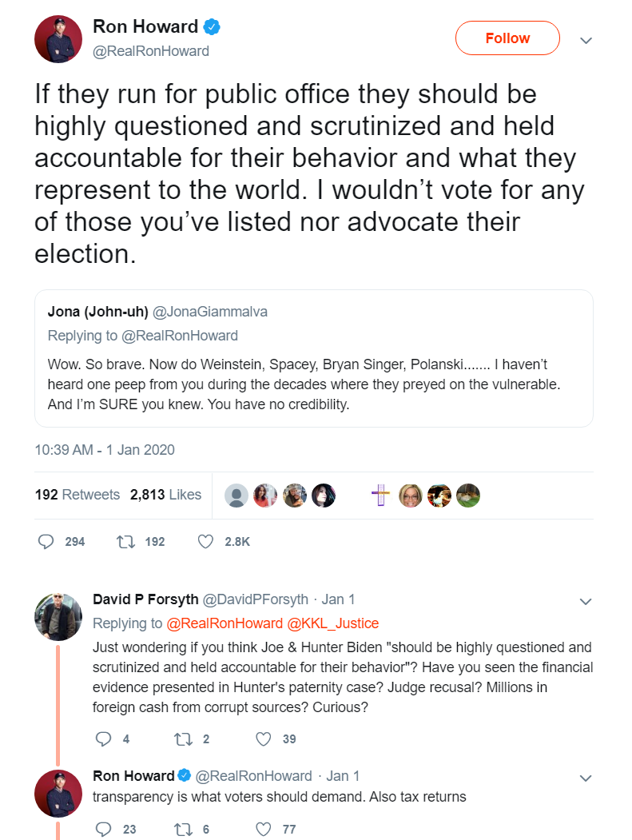Click the reply icon on main tweet
Image resolution: width=632 pixels, height=840 pixels.
click(x=46, y=541)
